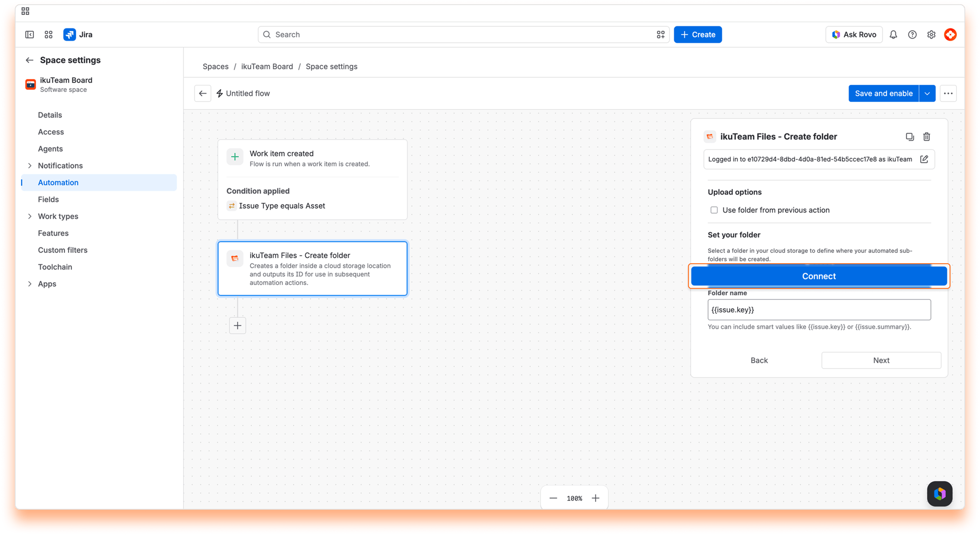Open the app switcher grid icon
The width and height of the screenshot is (980, 535).
pos(49,34)
